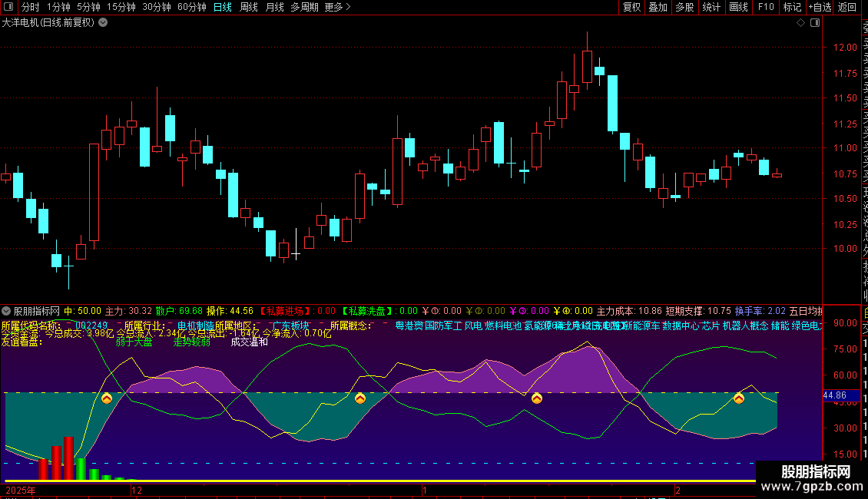Click the second orange arrow signal marker

(359, 398)
